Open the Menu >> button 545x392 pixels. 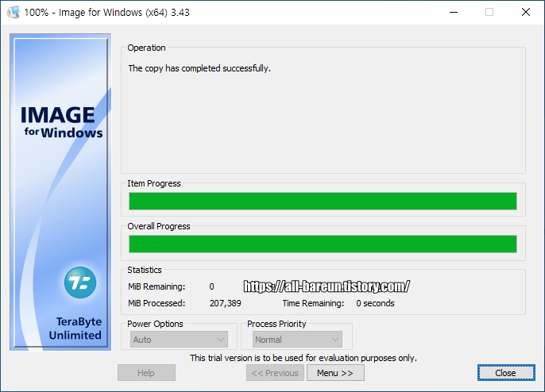335,372
